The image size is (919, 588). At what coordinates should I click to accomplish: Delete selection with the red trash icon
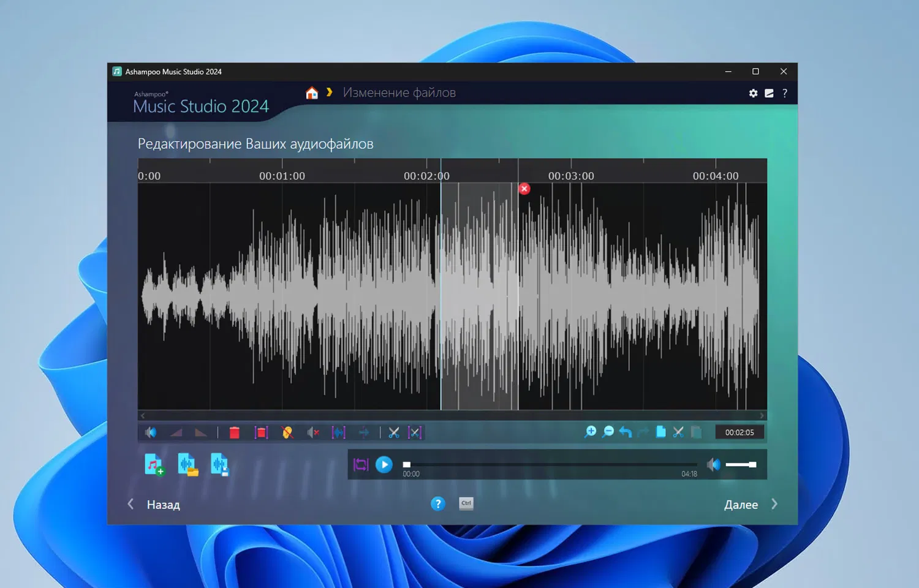234,432
